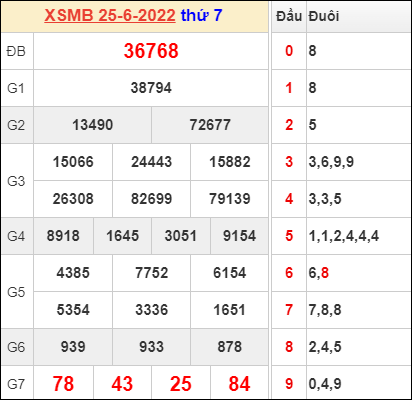Click the Đuôi column header
This screenshot has width=412, height=400.
[x=324, y=16]
